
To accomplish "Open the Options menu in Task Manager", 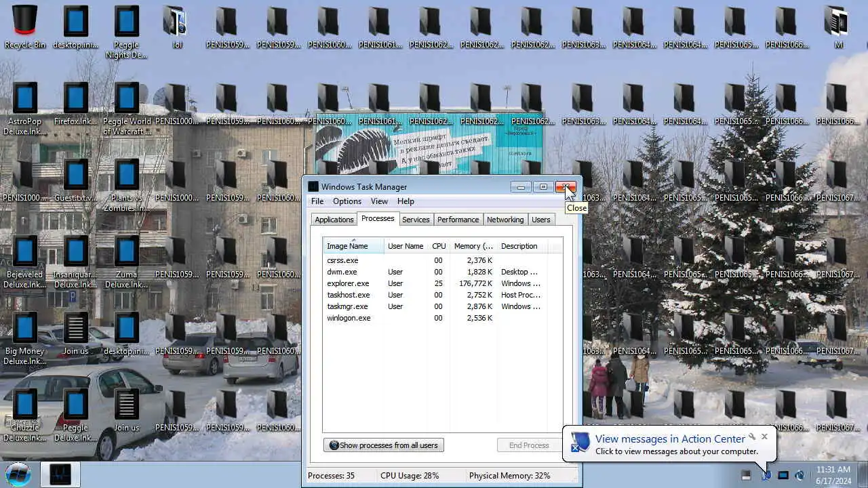I will 347,201.
